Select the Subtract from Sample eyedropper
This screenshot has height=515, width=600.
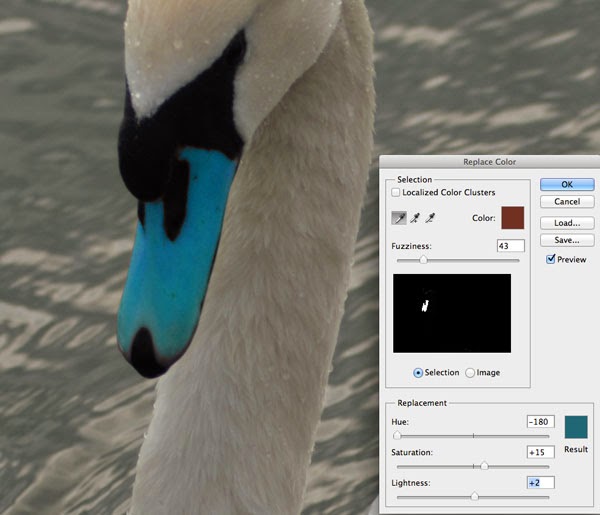point(430,218)
